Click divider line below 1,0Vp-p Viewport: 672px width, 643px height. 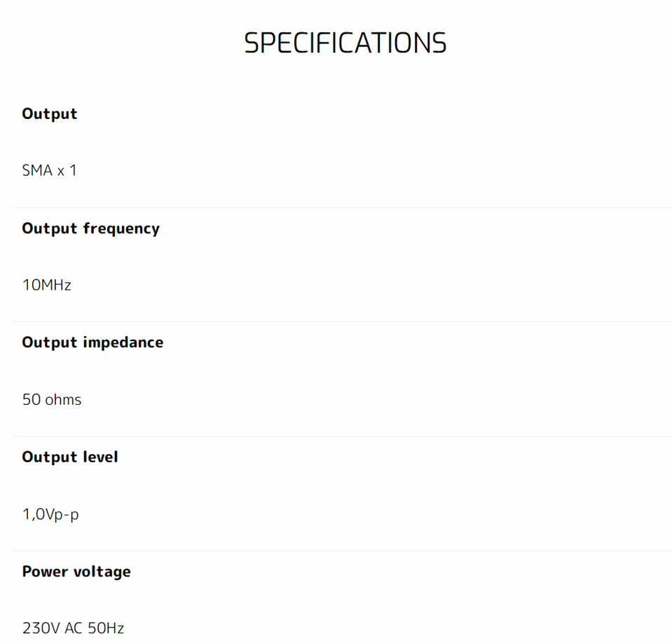(342, 551)
